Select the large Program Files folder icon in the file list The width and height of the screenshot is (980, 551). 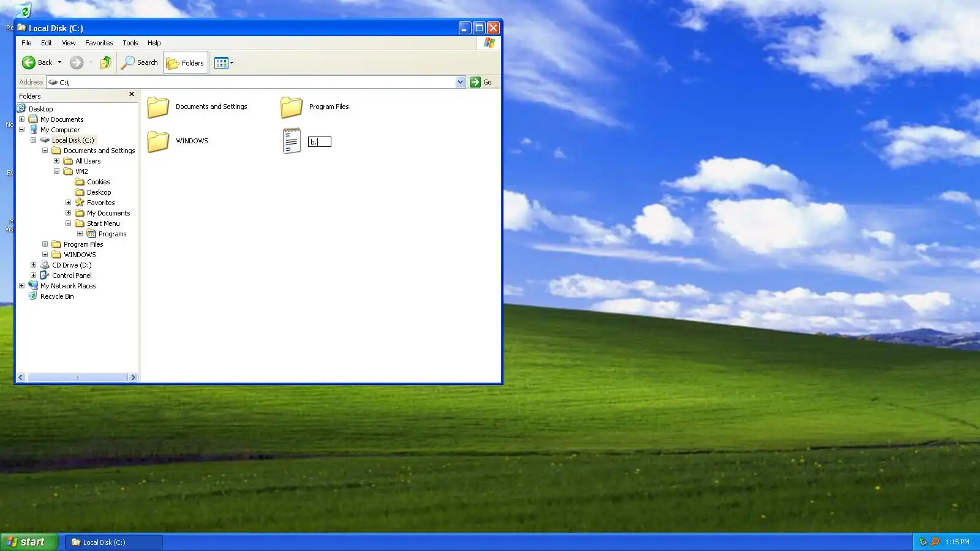(x=292, y=107)
